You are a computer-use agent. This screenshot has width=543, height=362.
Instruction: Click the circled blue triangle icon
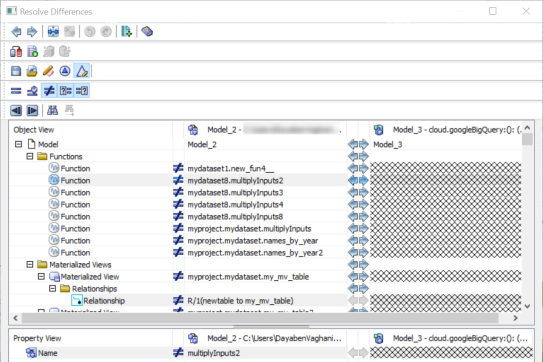click(65, 71)
